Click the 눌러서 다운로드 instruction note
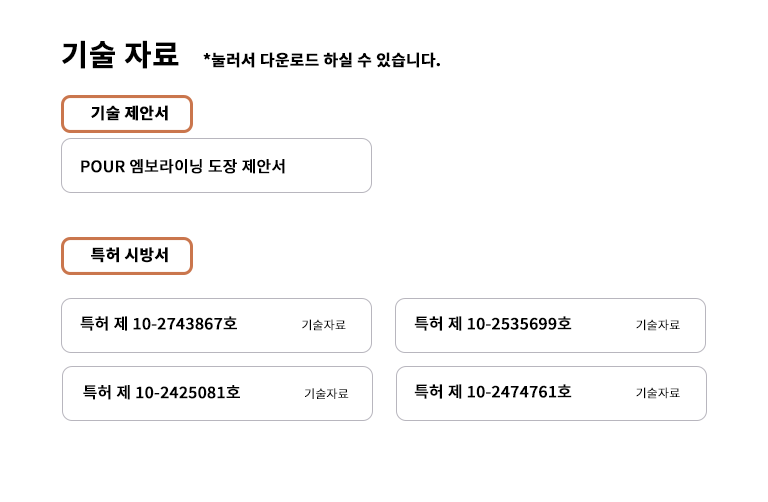 [x=321, y=60]
